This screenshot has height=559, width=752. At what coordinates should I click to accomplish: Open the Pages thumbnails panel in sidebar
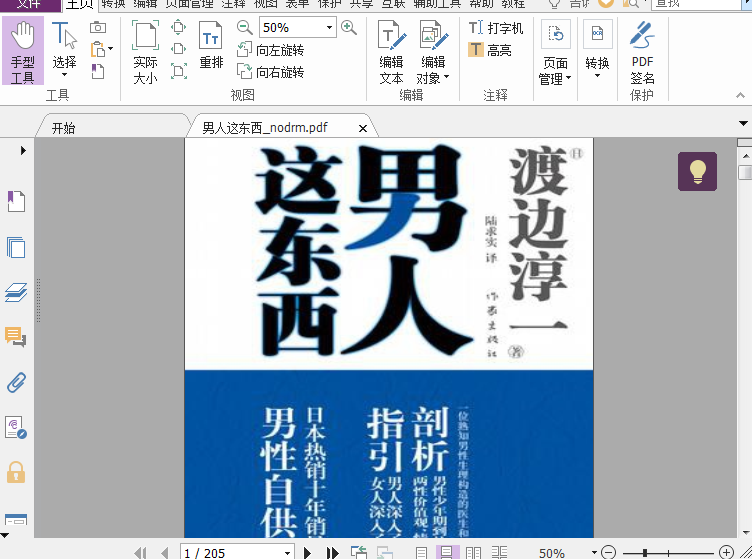(16, 247)
